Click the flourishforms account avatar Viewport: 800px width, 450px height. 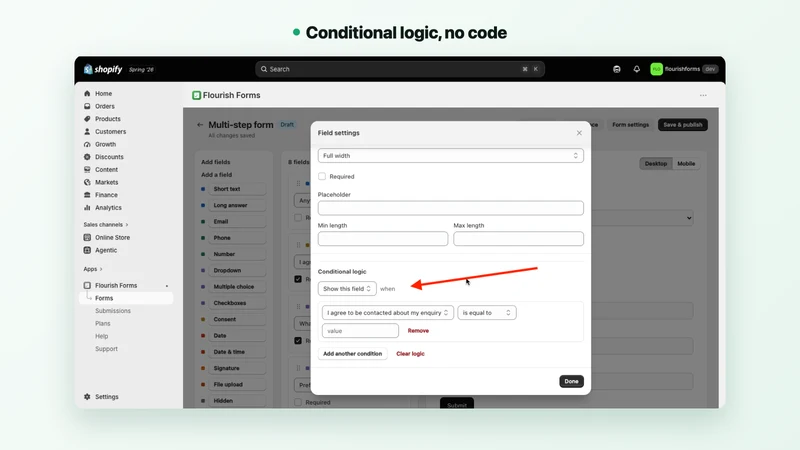tap(656, 69)
